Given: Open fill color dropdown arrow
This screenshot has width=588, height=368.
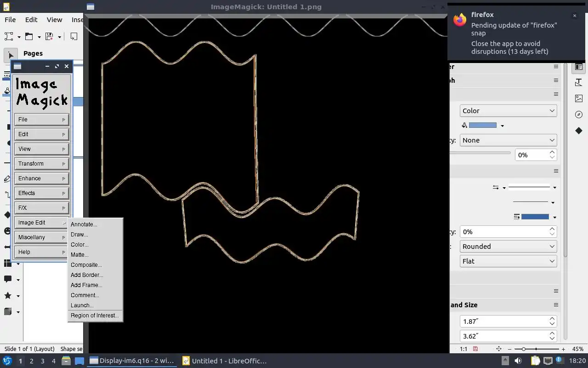Looking at the screenshot, I should click(502, 126).
